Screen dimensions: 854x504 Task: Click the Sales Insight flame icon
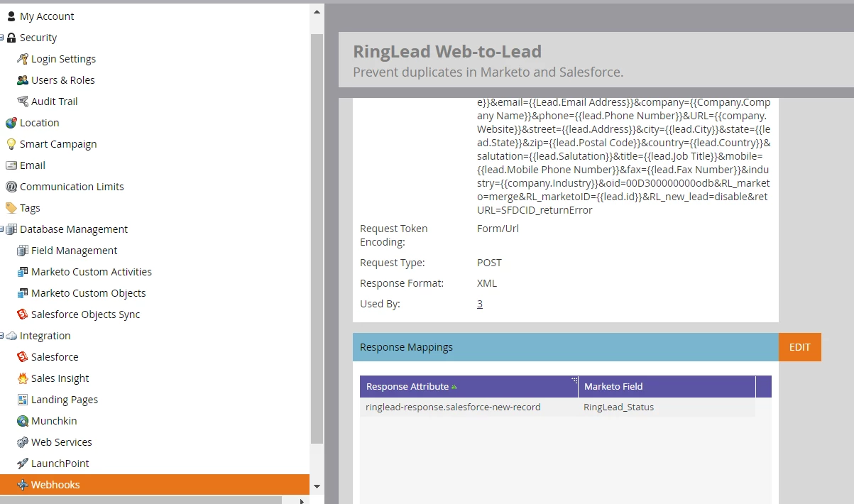[23, 378]
